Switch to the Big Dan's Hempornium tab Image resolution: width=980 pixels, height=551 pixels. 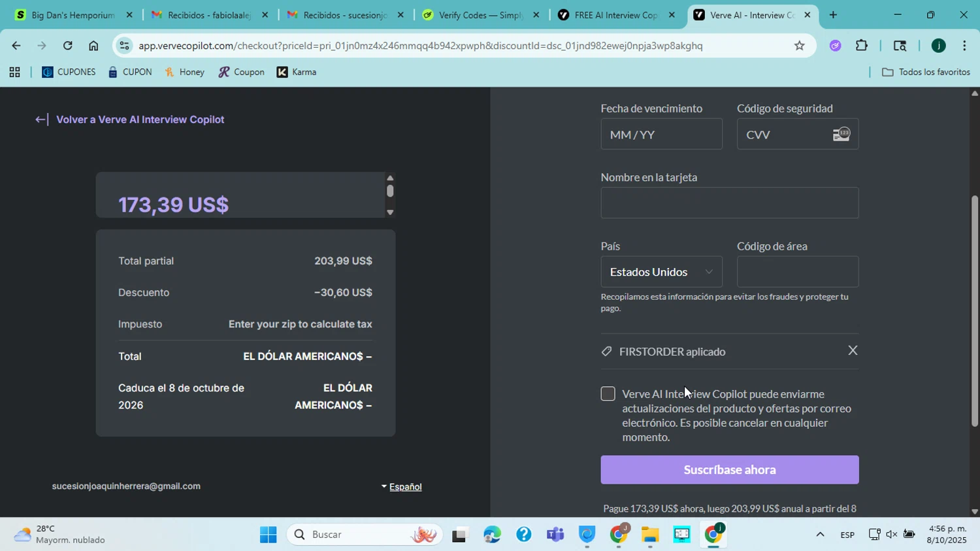pos(72,15)
